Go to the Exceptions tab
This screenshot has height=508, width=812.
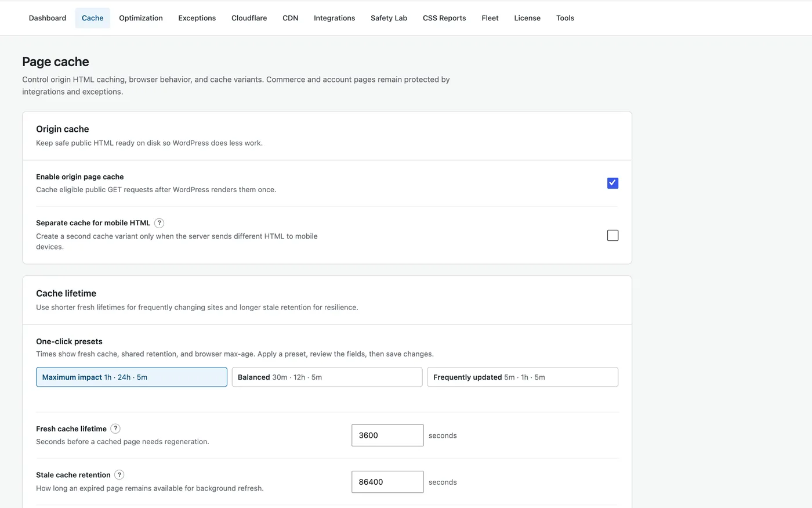(197, 18)
